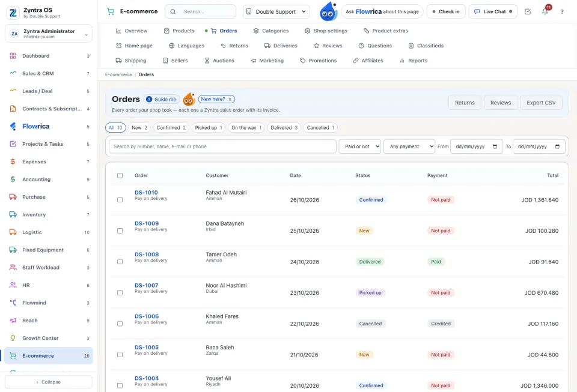Open the Accounting module

(x=49, y=179)
